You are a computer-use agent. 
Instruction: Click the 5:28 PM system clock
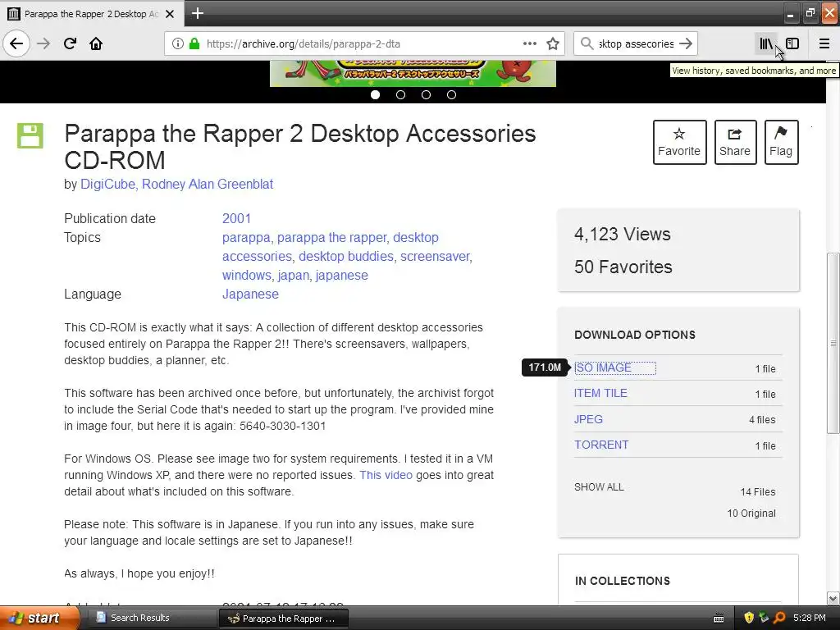pos(810,619)
